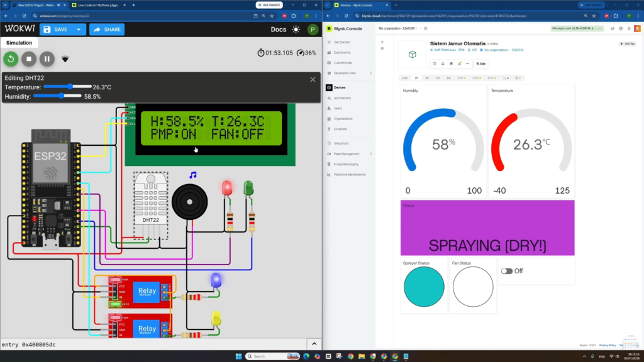The width and height of the screenshot is (644, 362).
Task: Open the device more actions ellipsis
Action: [x=467, y=63]
